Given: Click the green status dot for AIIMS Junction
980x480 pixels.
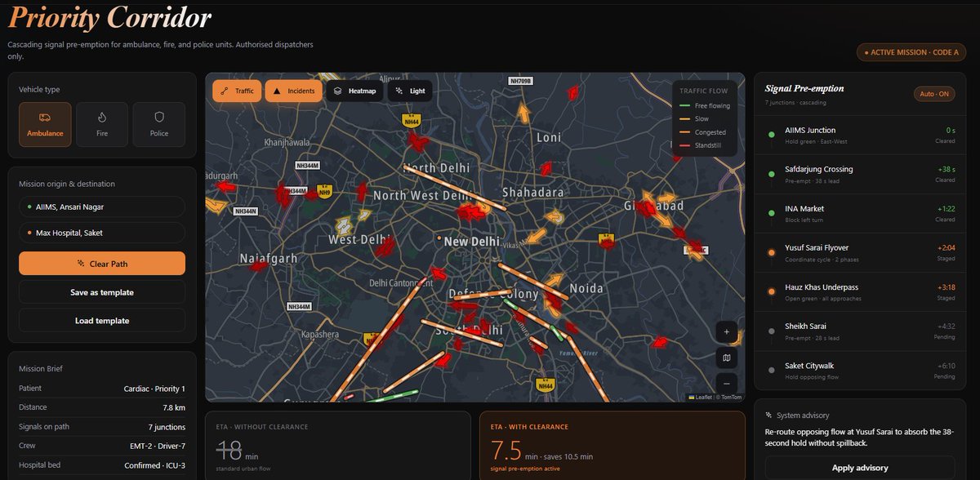Looking at the screenshot, I should (x=772, y=135).
